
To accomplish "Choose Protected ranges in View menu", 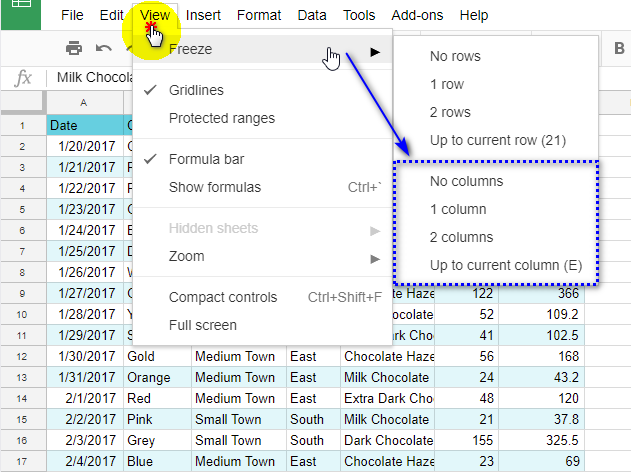I will pyautogui.click(x=262, y=118).
